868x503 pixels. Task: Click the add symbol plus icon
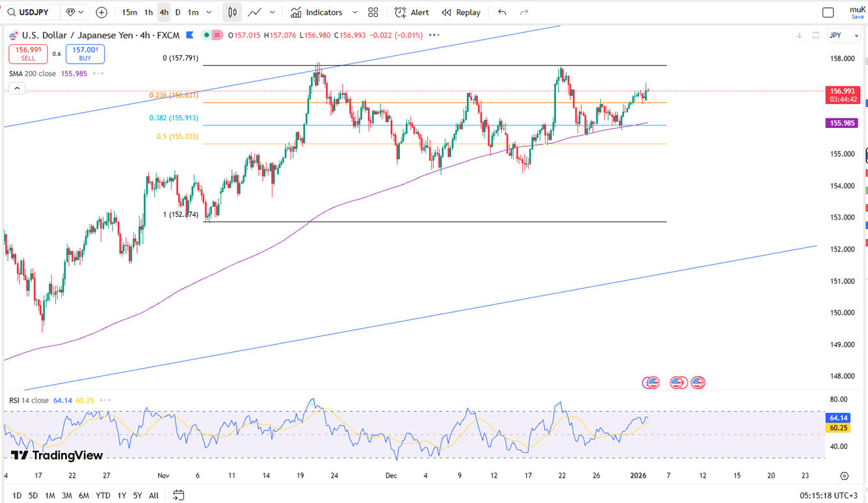pos(101,12)
